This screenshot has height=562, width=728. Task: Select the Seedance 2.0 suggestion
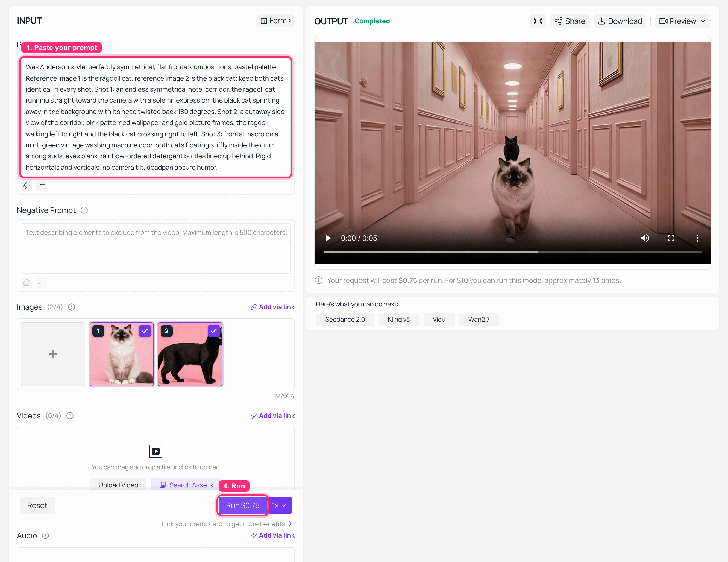[x=345, y=319]
